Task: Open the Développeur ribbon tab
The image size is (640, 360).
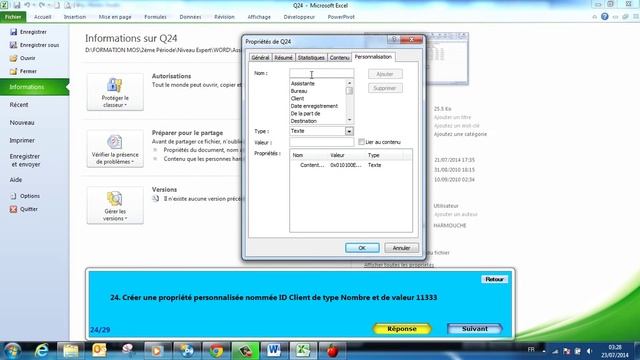Action: point(299,17)
